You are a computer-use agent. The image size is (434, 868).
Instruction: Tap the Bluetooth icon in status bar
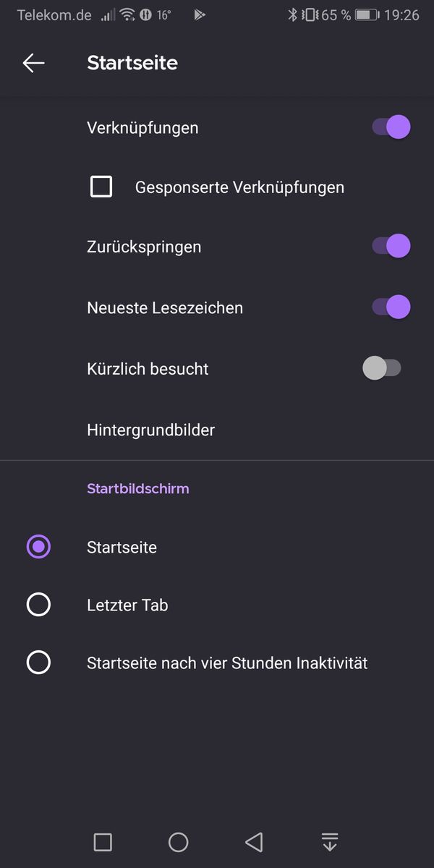coord(293,14)
